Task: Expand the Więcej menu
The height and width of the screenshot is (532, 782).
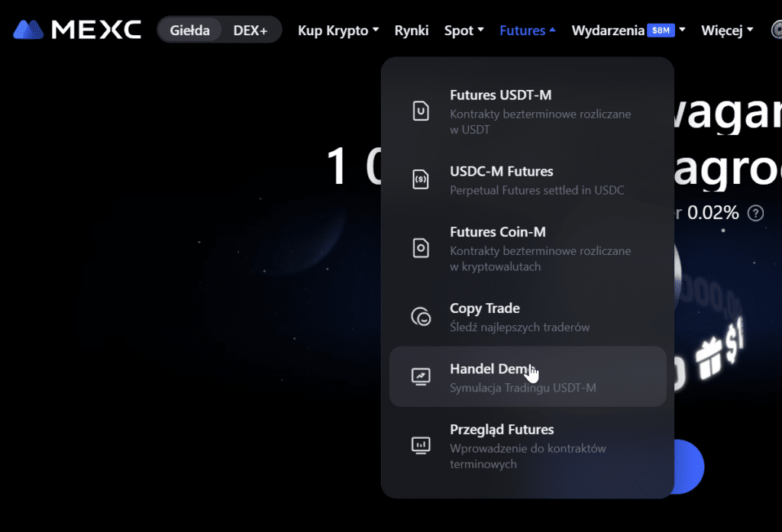Action: pos(726,31)
